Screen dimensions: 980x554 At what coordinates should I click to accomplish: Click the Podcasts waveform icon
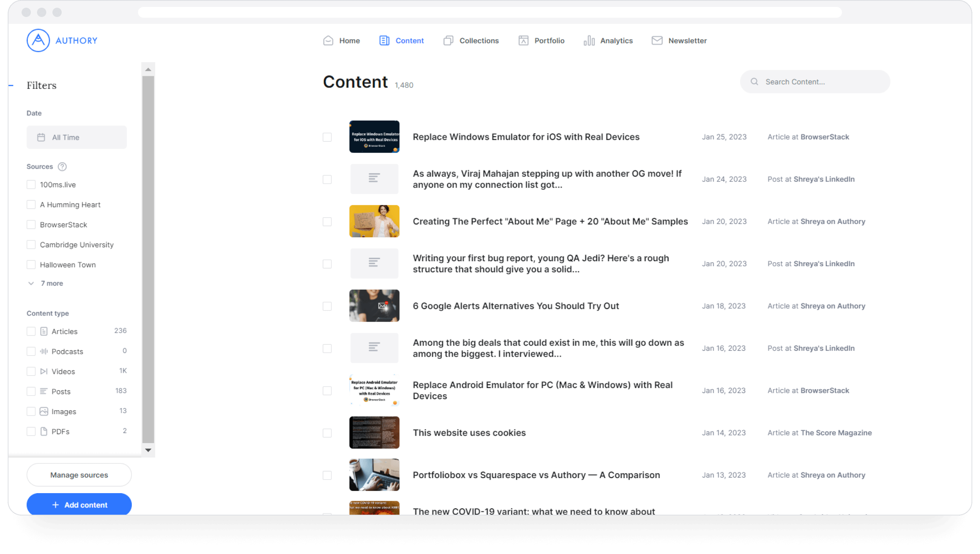[x=44, y=351]
